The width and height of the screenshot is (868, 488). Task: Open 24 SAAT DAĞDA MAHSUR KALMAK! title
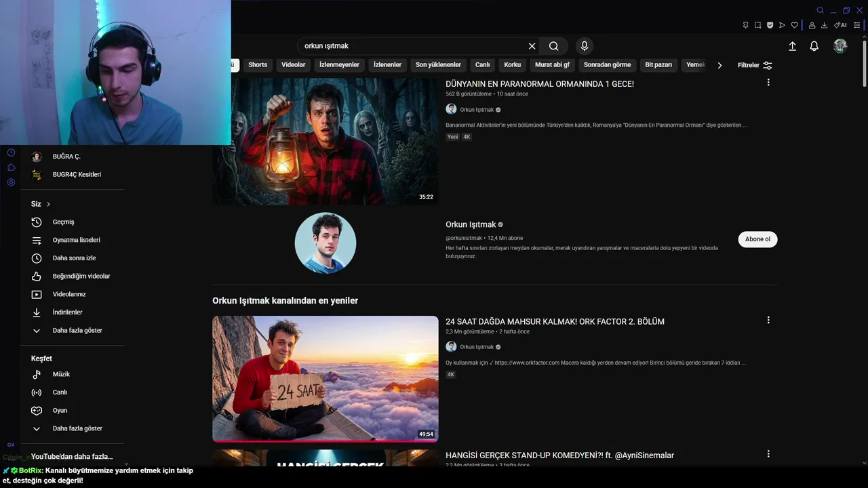pos(555,322)
